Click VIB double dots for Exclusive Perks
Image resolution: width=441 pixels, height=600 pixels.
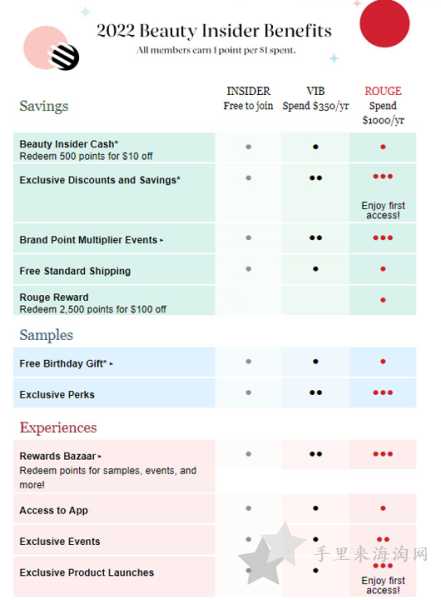(315, 393)
